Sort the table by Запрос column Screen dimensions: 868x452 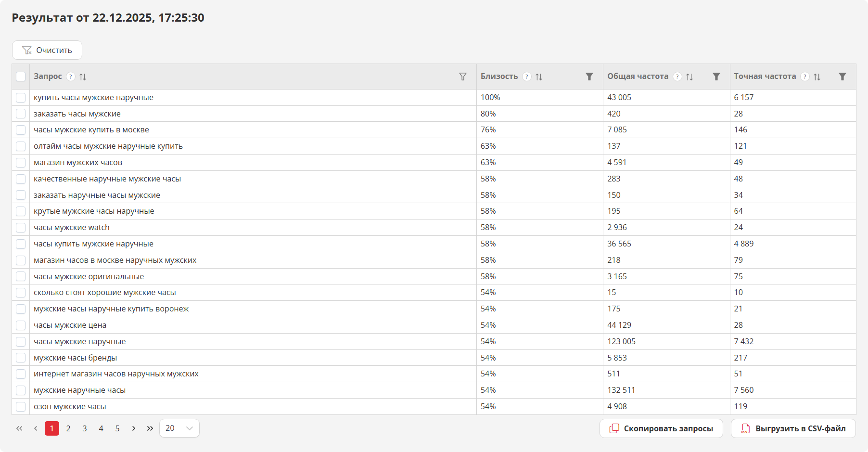[83, 77]
